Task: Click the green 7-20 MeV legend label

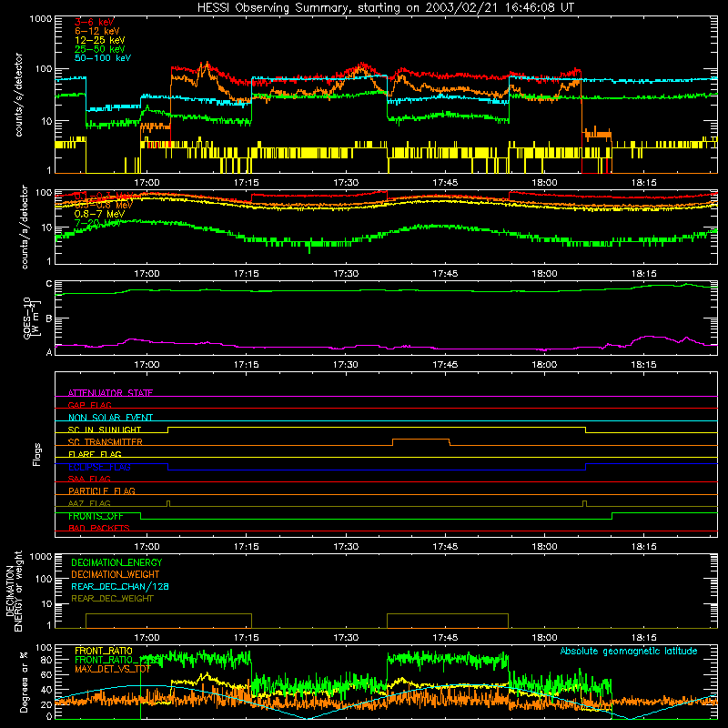Action: 97,223
